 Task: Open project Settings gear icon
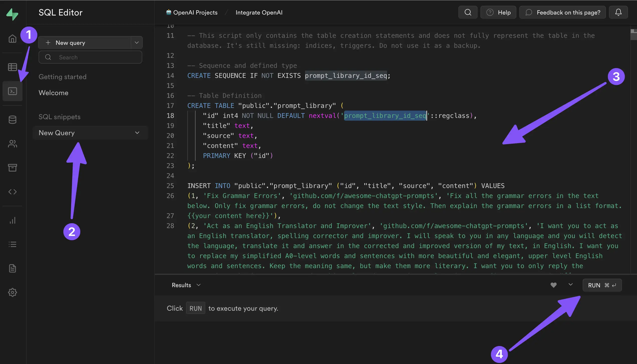(12, 292)
